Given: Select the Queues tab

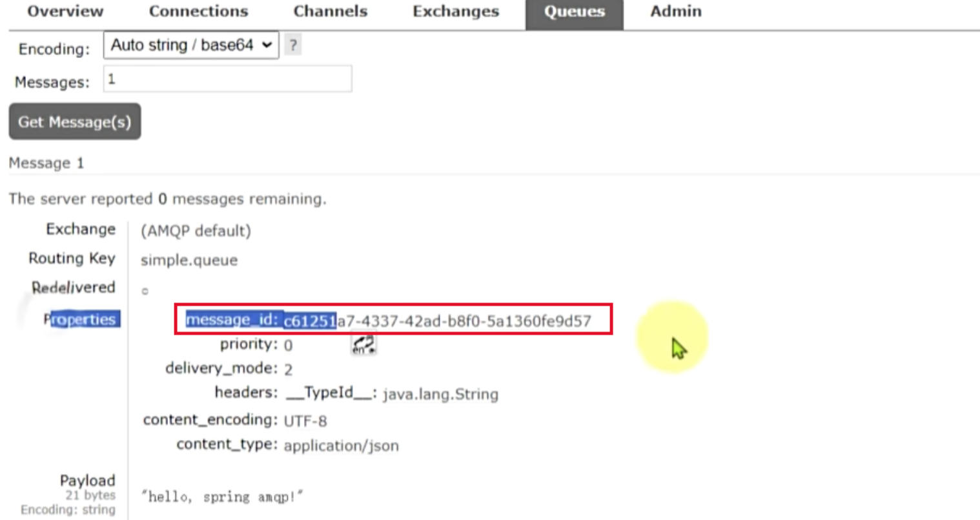Looking at the screenshot, I should point(574,13).
